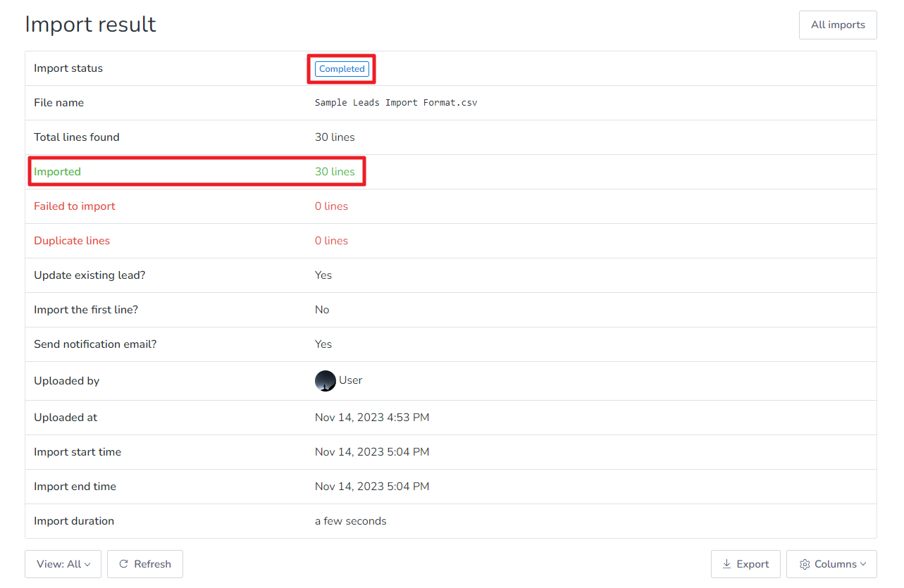Click the Export download arrow icon
The image size is (904, 588).
point(726,564)
